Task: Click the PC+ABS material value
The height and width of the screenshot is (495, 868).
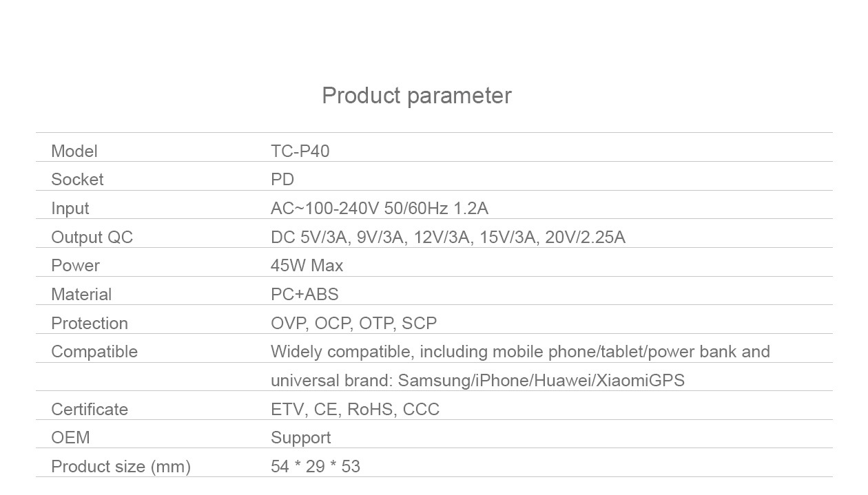Action: click(x=305, y=295)
